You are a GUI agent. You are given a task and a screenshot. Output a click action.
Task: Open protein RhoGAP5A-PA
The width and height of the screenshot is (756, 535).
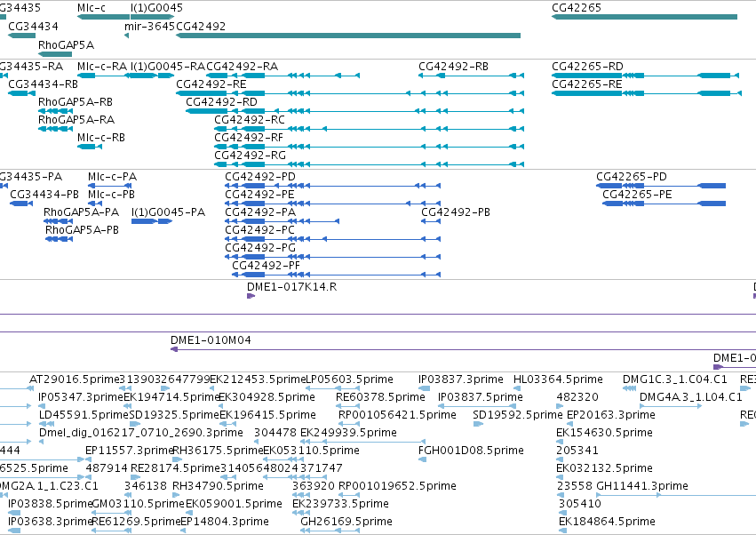(59, 221)
